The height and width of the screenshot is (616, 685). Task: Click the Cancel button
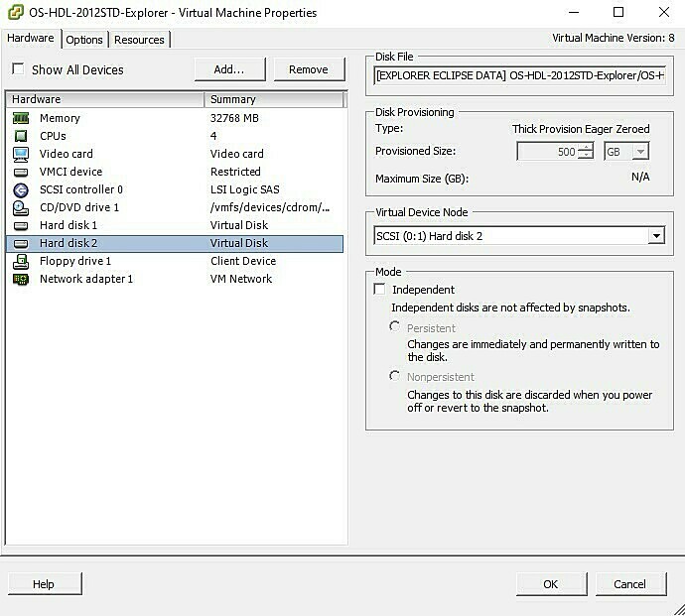[629, 584]
